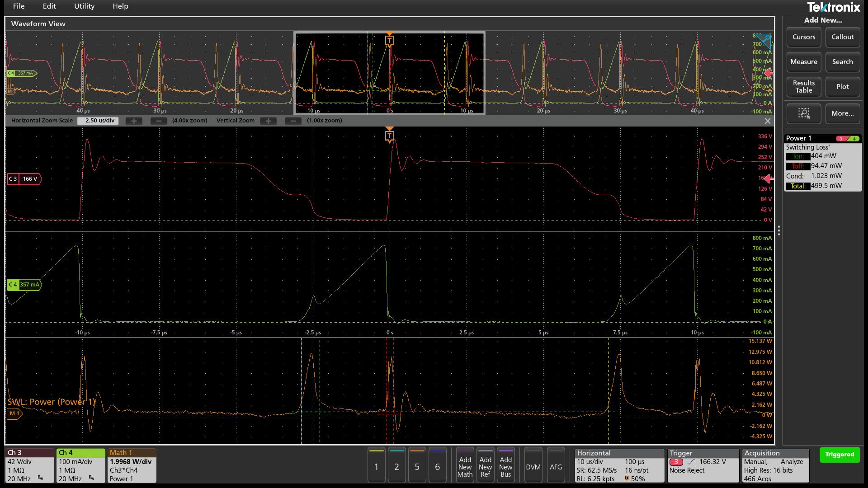The image size is (868, 488).
Task: Select the C4 channel handle badge
Action: click(24, 285)
